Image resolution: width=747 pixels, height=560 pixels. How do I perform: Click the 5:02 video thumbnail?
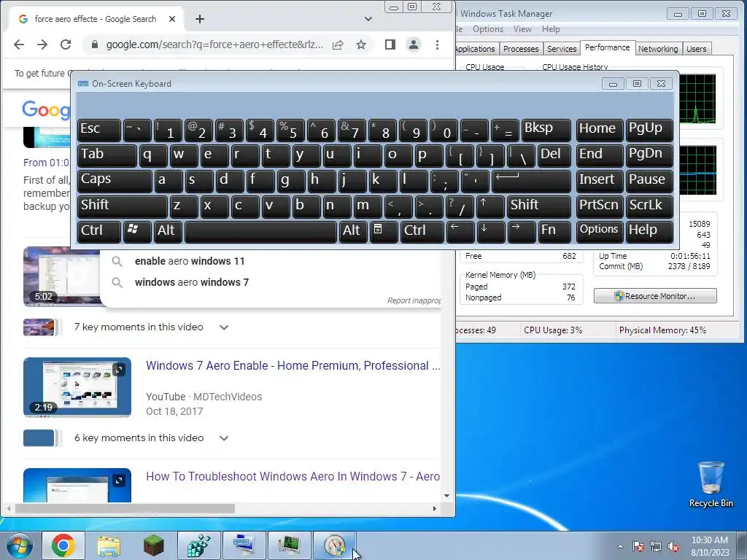tap(62, 276)
